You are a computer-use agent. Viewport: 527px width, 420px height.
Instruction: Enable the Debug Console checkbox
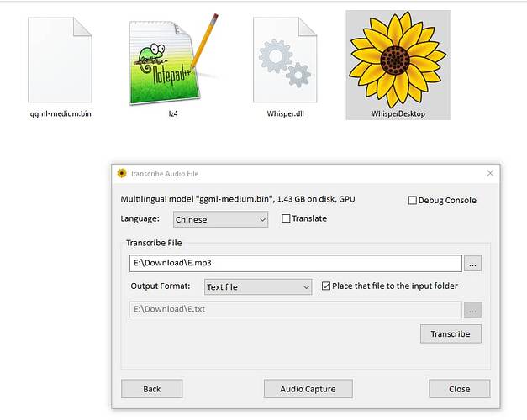pos(412,200)
